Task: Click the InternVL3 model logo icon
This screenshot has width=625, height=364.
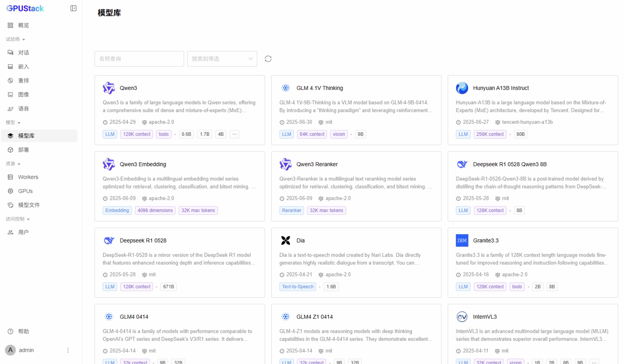Action: click(462, 317)
